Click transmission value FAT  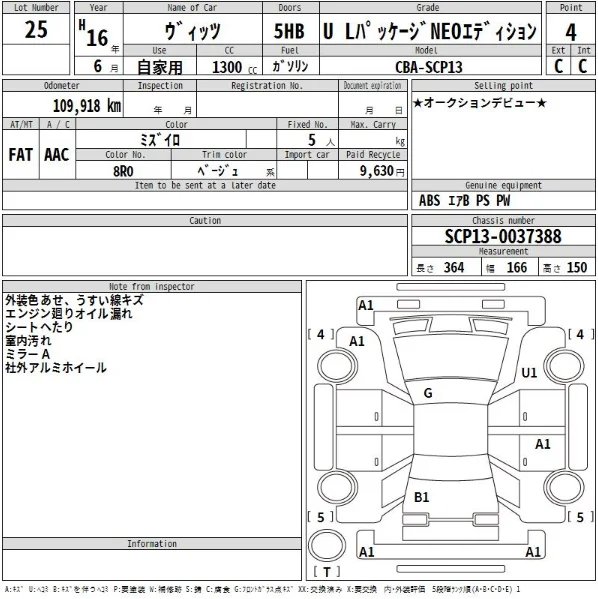[20, 155]
